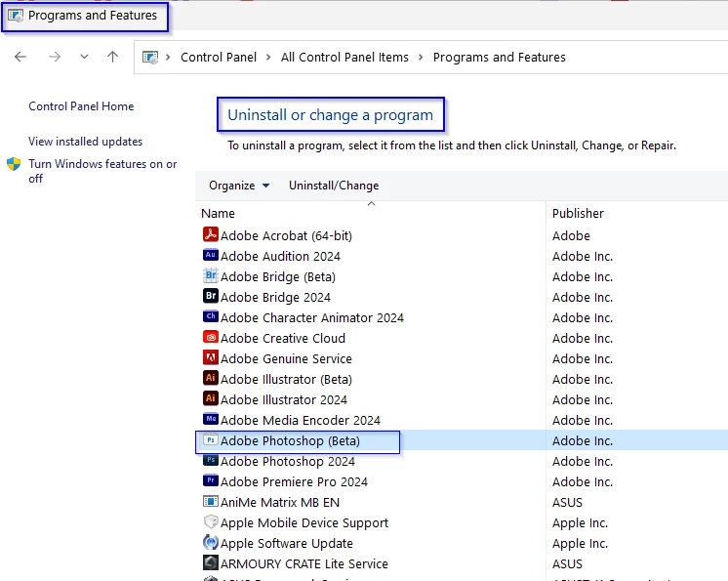Click the address bar Control Panel icon
This screenshot has width=728, height=581.
[150, 58]
